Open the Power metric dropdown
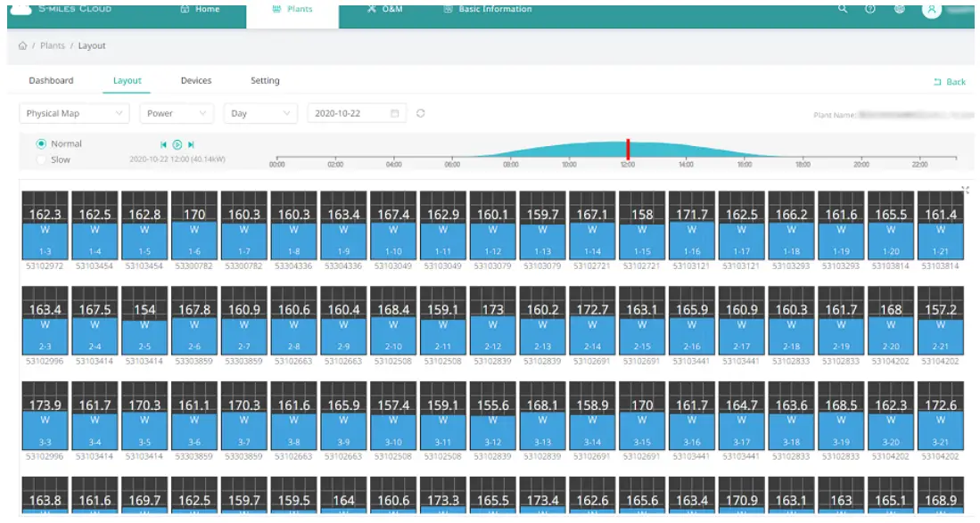The image size is (980, 523). (177, 114)
